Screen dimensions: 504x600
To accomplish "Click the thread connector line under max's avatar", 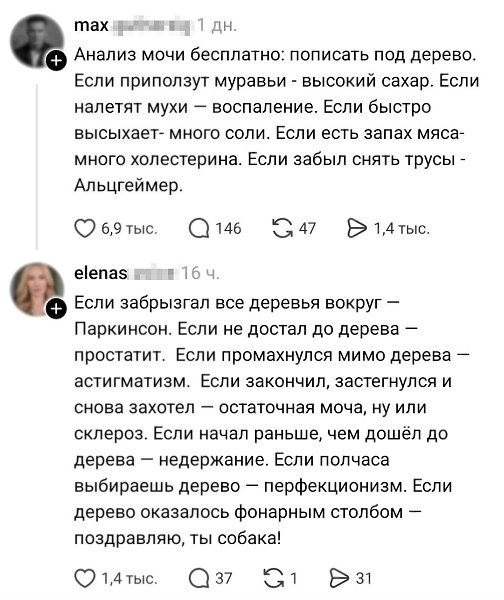I will pyautogui.click(x=37, y=167).
